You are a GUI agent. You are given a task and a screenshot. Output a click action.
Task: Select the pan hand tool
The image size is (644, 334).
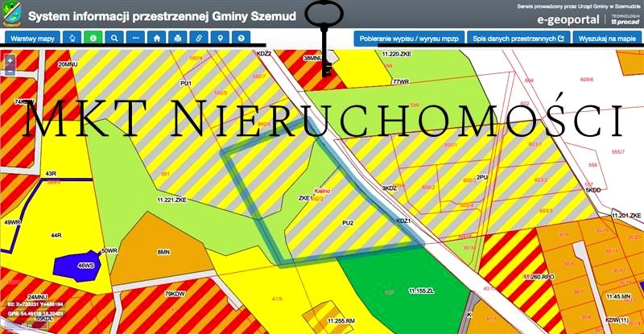(73, 38)
